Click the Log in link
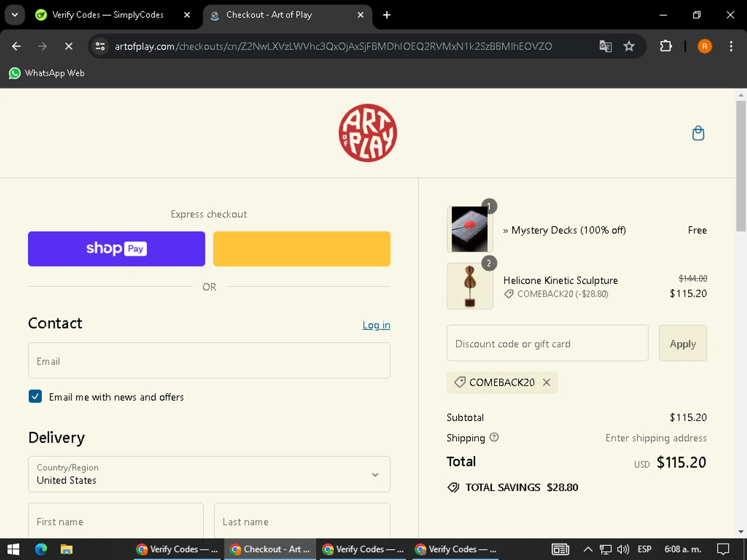The height and width of the screenshot is (560, 747). 376,325
